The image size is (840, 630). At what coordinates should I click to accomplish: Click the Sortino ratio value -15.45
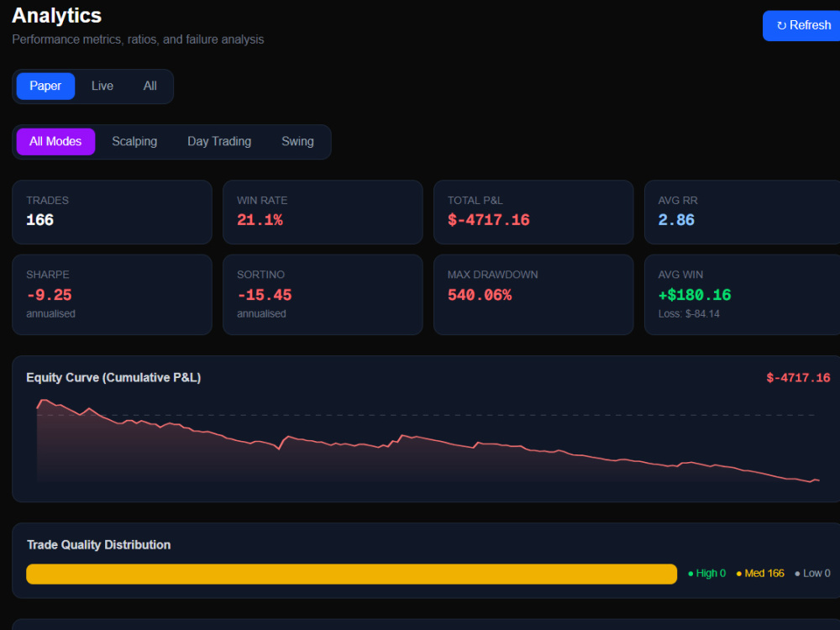(264, 295)
